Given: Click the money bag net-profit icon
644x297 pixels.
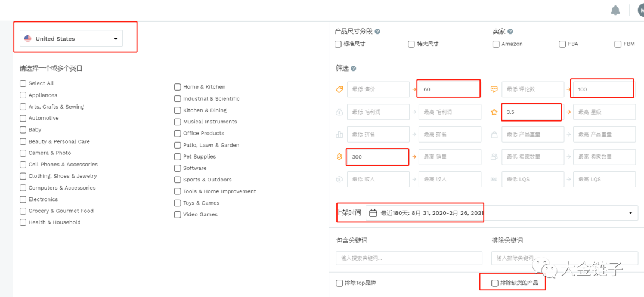Looking at the screenshot, I should pyautogui.click(x=339, y=112).
